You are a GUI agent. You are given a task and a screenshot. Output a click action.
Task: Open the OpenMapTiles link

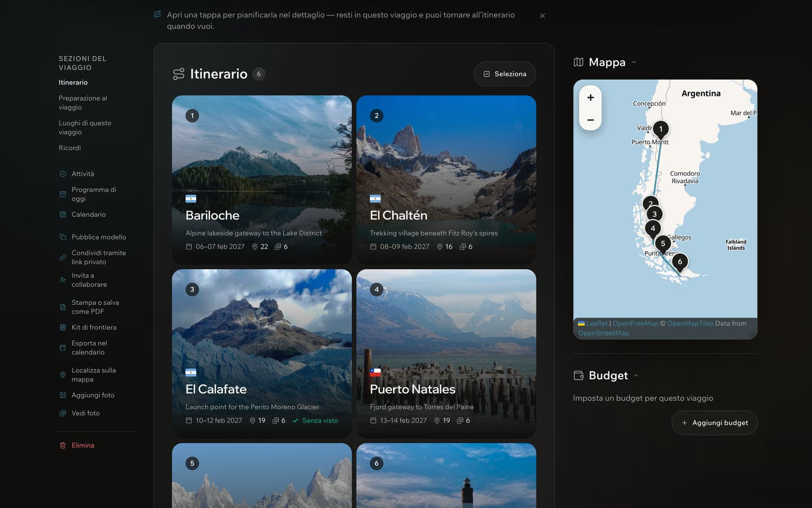point(690,323)
